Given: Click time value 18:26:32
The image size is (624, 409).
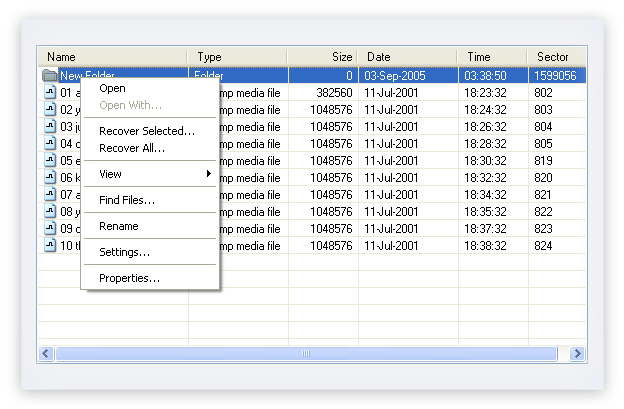Looking at the screenshot, I should 485,127.
